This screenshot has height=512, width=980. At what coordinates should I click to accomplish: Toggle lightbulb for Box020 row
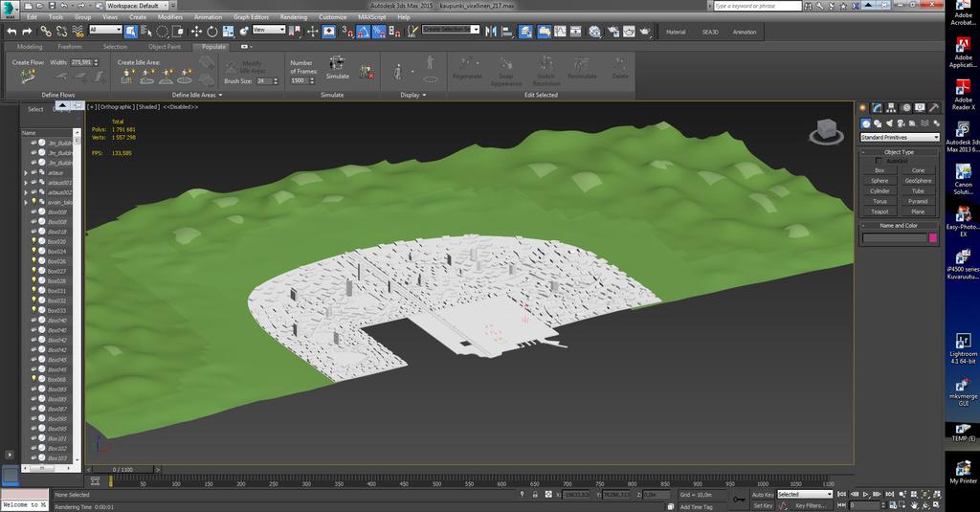(33, 241)
